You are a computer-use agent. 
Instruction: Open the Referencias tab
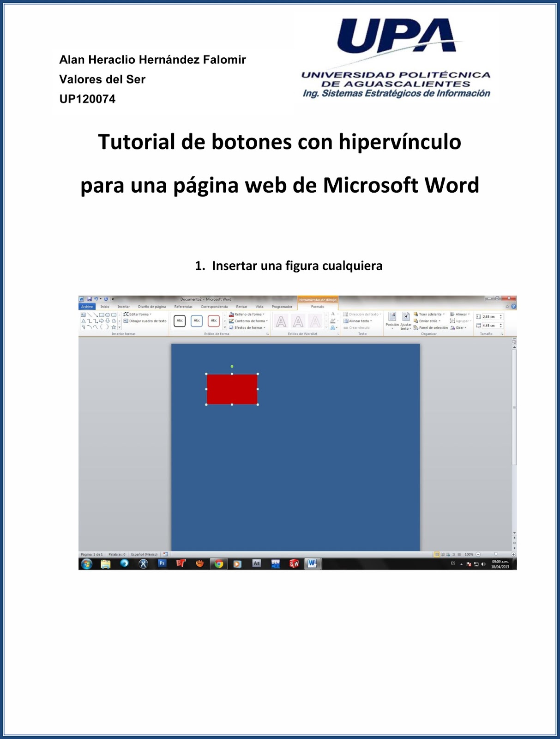[x=183, y=307]
